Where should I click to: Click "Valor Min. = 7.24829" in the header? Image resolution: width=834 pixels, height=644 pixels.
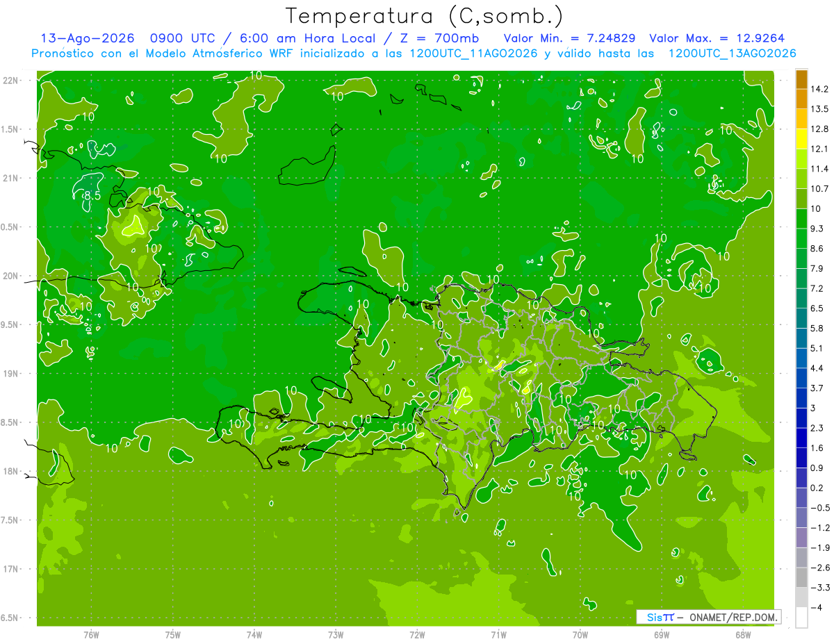569,38
